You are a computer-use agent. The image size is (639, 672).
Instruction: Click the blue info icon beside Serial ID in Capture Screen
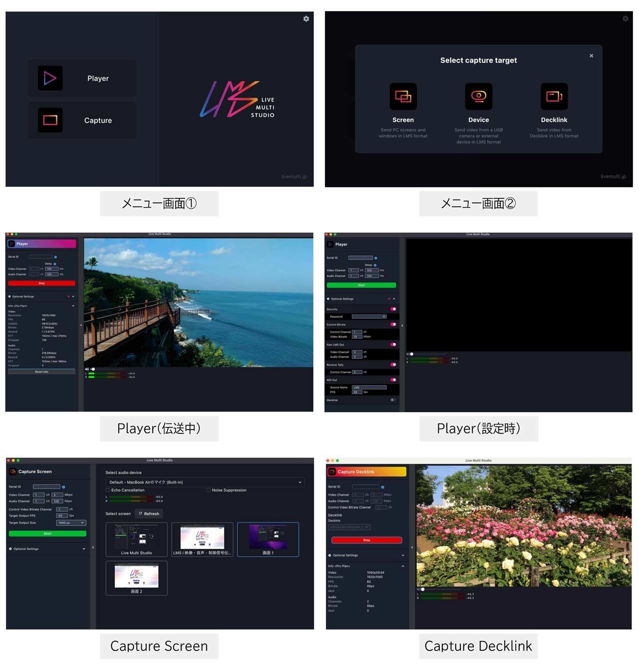[63, 487]
